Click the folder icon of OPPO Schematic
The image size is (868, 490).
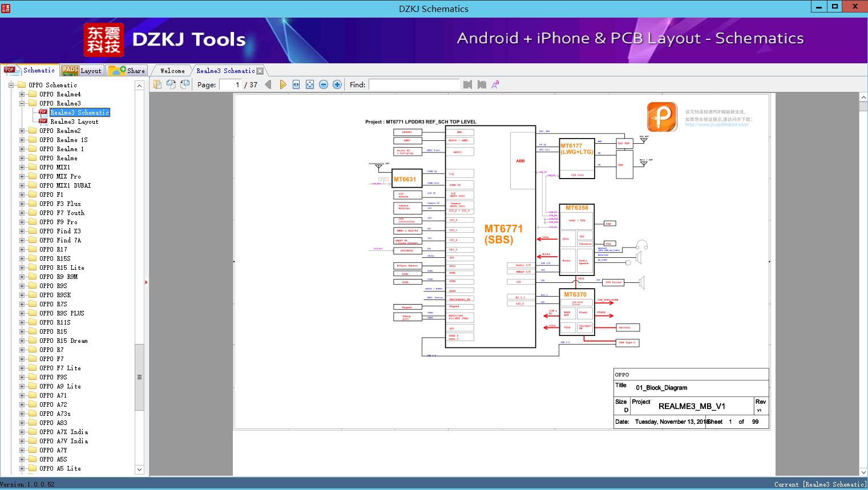(x=22, y=85)
